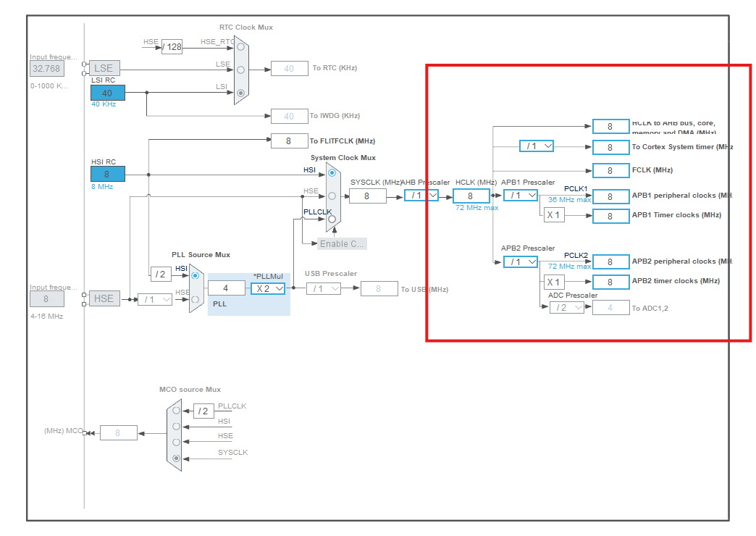Viewport: 756px width, 536px height.
Task: Click the blue HSI RC block
Action: tap(107, 174)
